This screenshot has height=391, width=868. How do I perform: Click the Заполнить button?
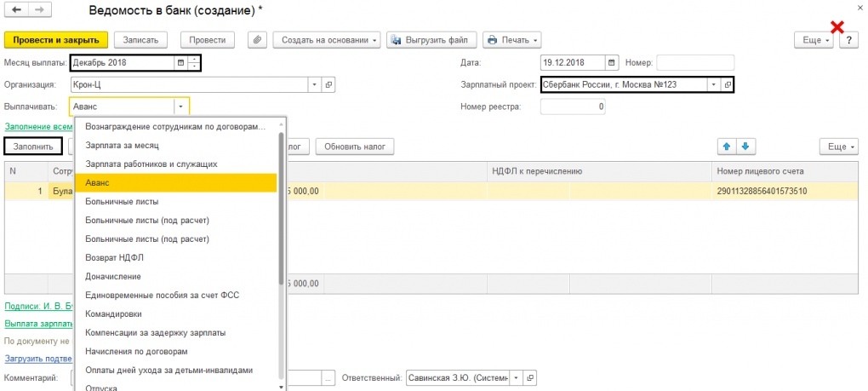(33, 147)
